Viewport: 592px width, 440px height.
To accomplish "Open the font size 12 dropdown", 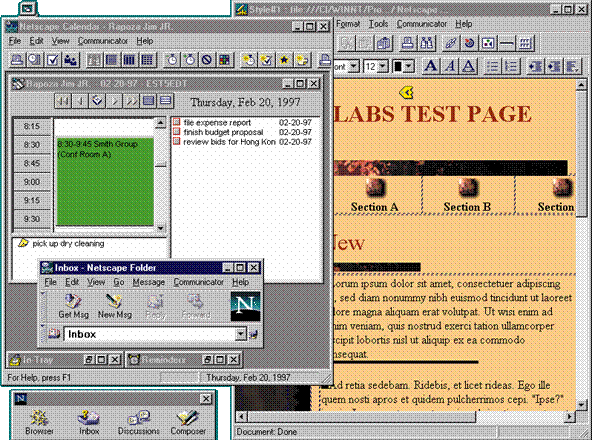I will point(382,67).
